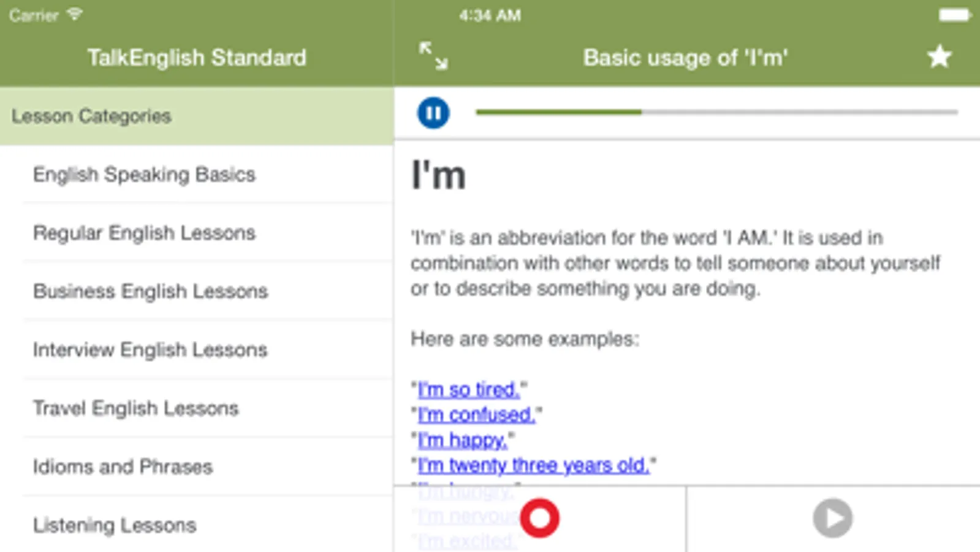The width and height of the screenshot is (980, 552).
Task: Favorite this lesson with the star icon
Action: coord(939,57)
